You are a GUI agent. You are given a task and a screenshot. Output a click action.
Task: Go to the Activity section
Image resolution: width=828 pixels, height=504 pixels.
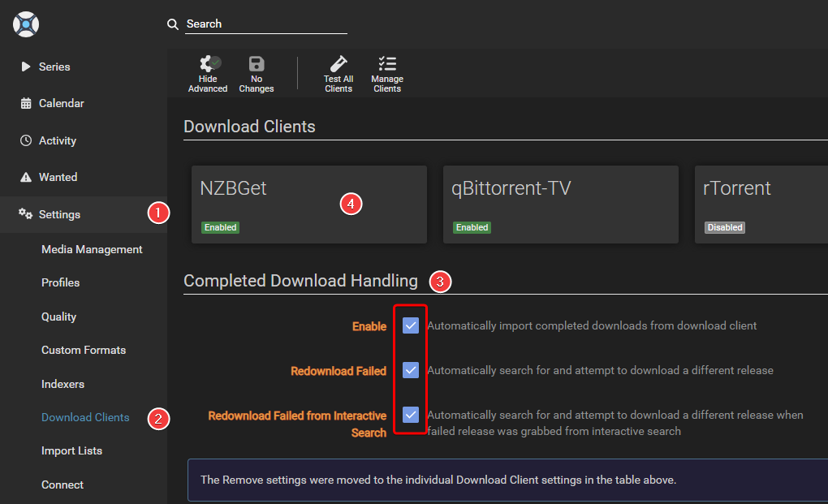point(57,140)
